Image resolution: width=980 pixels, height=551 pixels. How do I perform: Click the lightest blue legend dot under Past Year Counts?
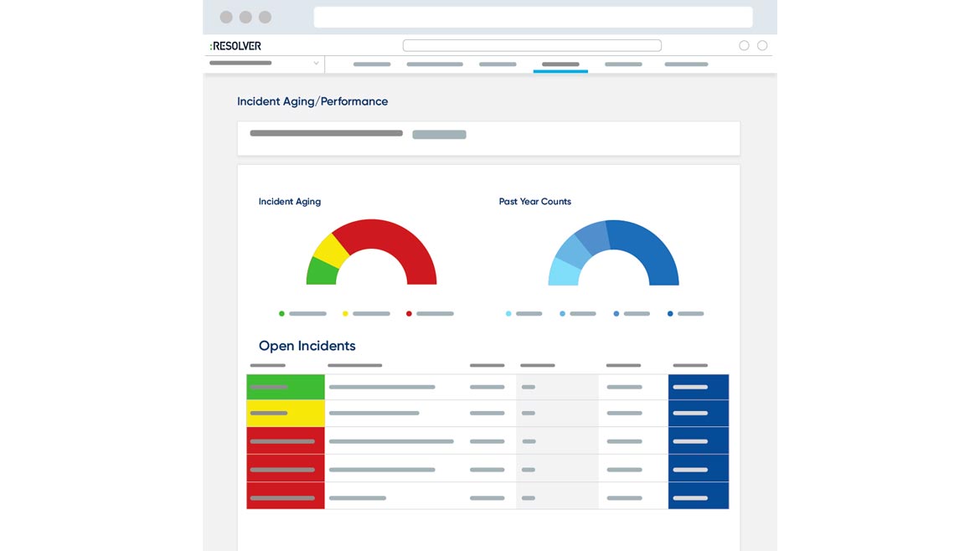point(508,314)
